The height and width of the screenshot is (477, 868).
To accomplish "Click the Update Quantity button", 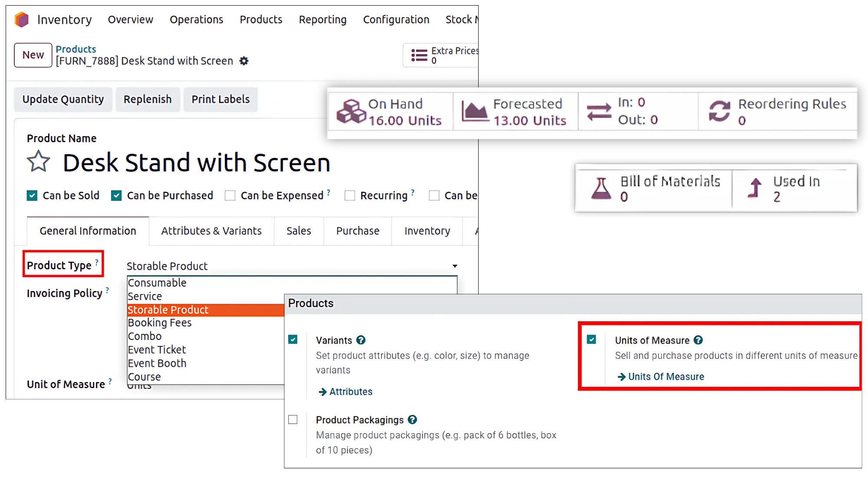I will pos(63,99).
